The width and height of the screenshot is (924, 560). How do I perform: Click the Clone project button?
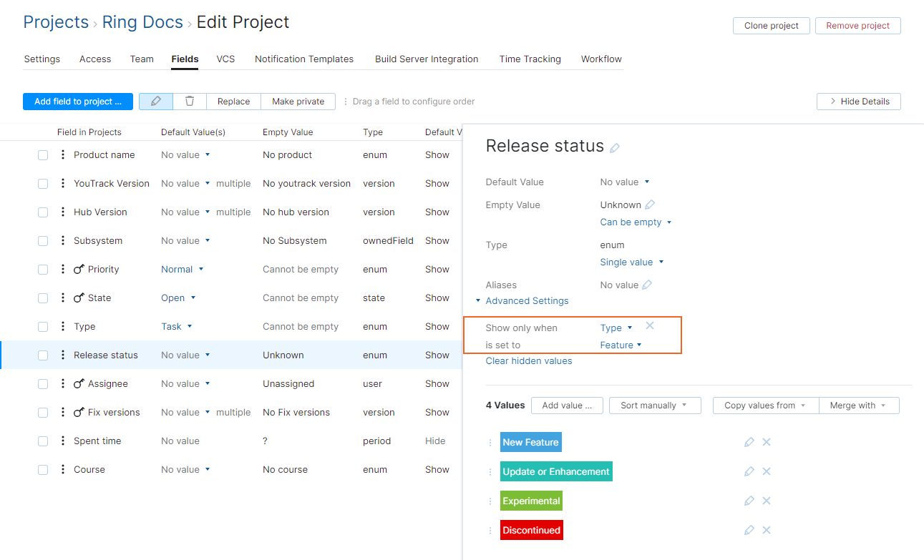click(771, 25)
